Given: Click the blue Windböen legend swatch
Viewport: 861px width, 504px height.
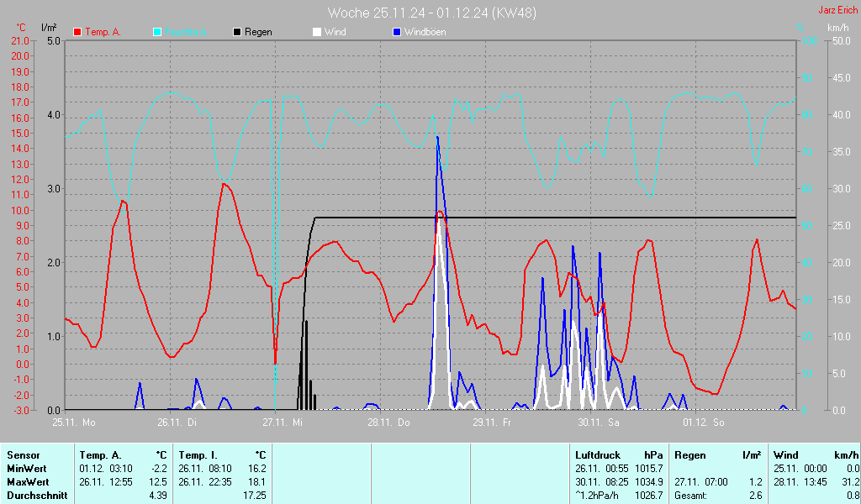Looking at the screenshot, I should 397,32.
